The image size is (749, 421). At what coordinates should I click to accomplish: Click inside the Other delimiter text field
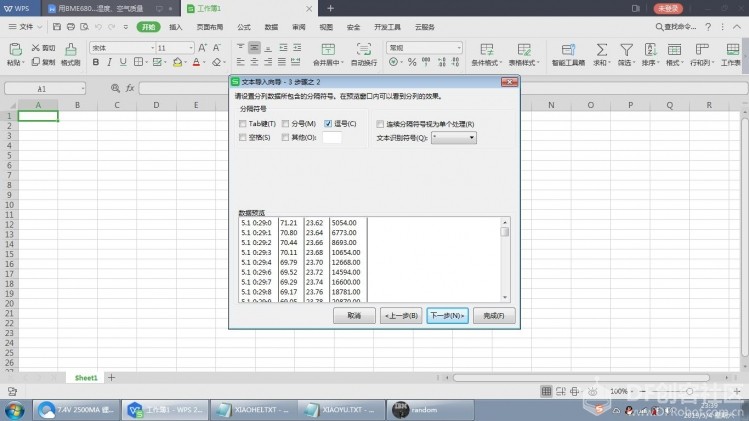pos(332,138)
